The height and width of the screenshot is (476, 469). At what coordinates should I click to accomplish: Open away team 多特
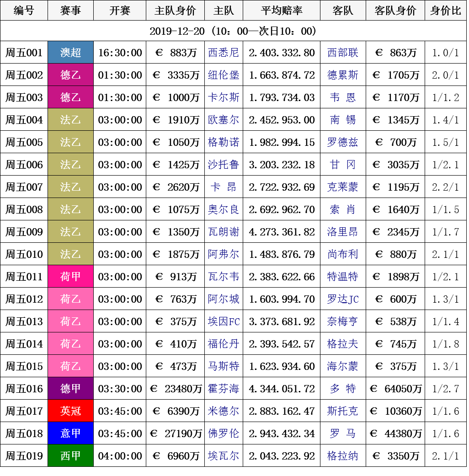[343, 389]
